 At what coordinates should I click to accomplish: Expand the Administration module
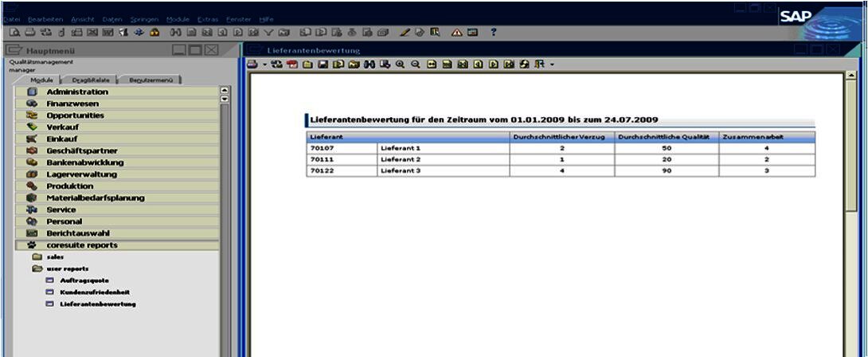click(117, 92)
